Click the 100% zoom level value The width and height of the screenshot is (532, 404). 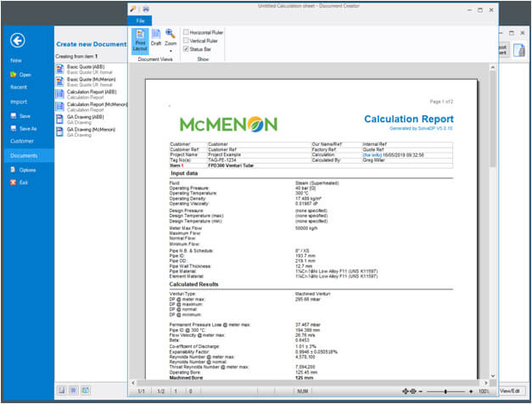pos(483,391)
